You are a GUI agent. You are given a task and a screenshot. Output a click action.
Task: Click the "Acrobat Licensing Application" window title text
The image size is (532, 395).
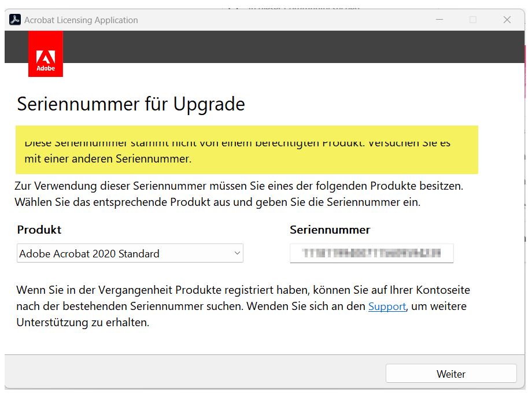pyautogui.click(x=81, y=20)
